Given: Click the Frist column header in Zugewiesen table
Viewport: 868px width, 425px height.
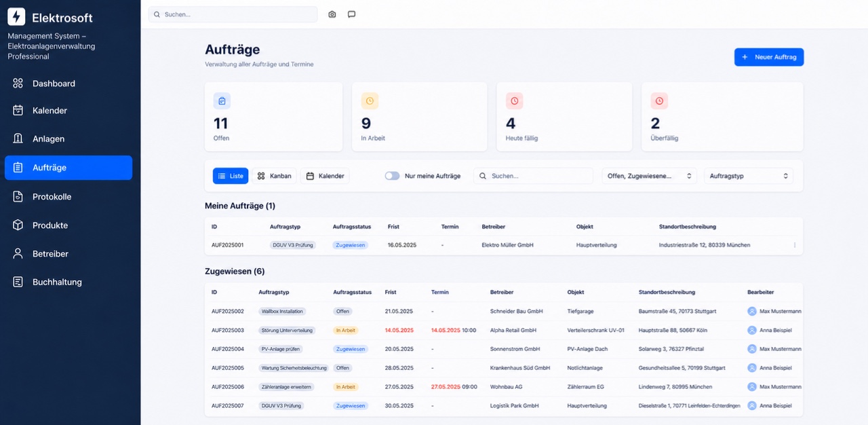Looking at the screenshot, I should [x=391, y=292].
